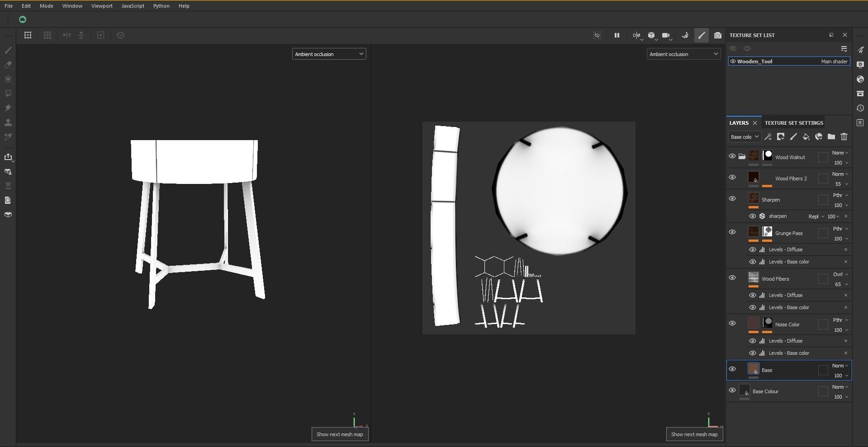Select the Projection tool
This screenshot has height=447, width=868.
8,79
